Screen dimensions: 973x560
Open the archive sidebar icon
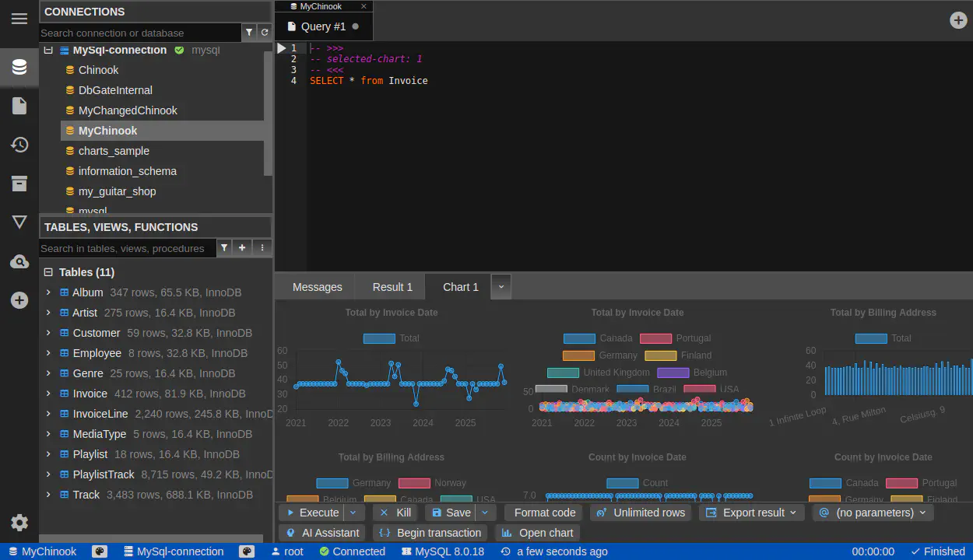pyautogui.click(x=19, y=184)
